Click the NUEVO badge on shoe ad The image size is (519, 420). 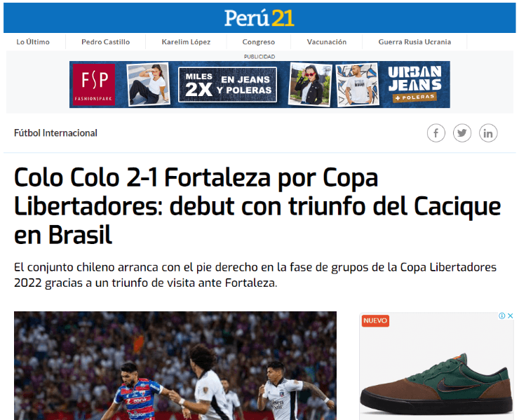pos(375,320)
